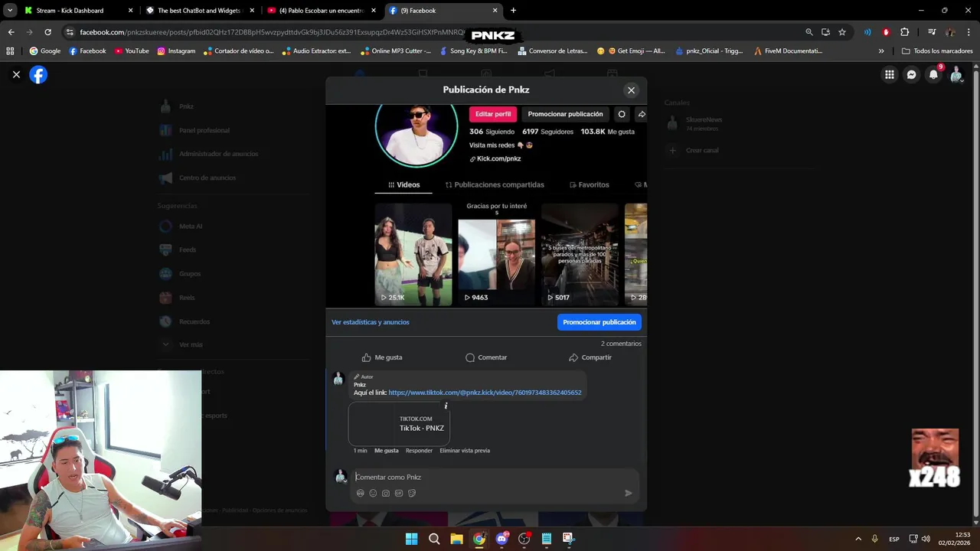Image resolution: width=980 pixels, height=551 pixels.
Task: Click Eliminar vista previa under the comment
Action: point(465,451)
